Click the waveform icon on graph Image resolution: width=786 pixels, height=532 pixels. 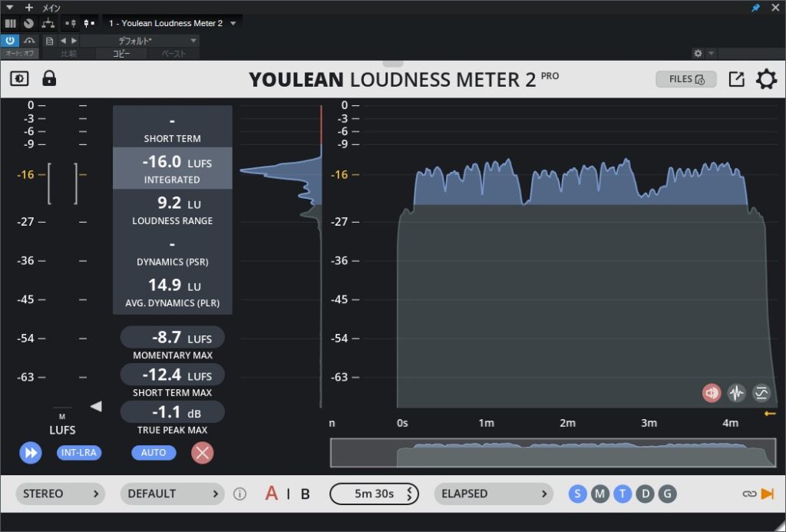pos(736,393)
